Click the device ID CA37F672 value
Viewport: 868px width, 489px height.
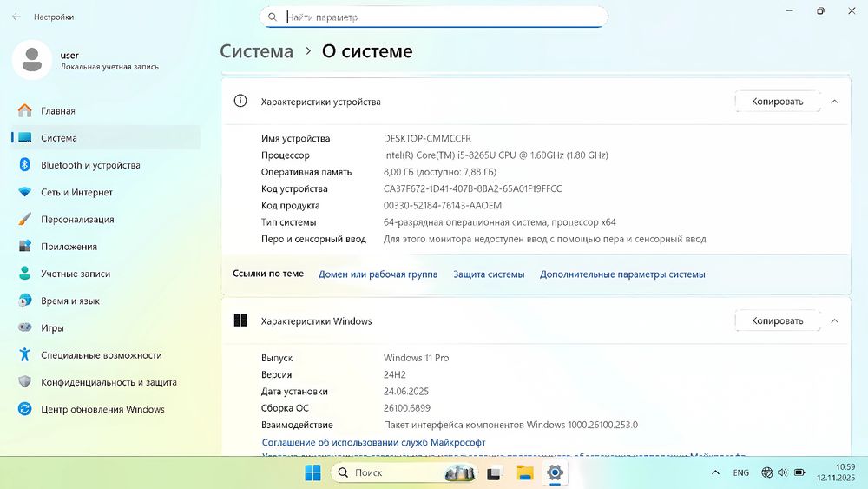[472, 188]
